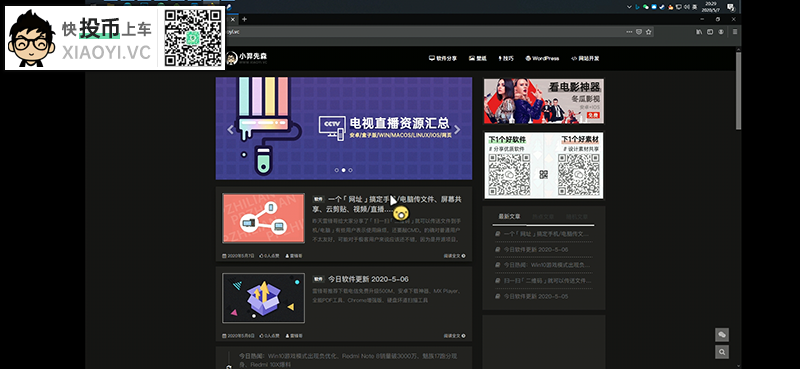Open the box-icon thumbnail of 今日软件更新
The width and height of the screenshot is (800, 369).
(263, 298)
